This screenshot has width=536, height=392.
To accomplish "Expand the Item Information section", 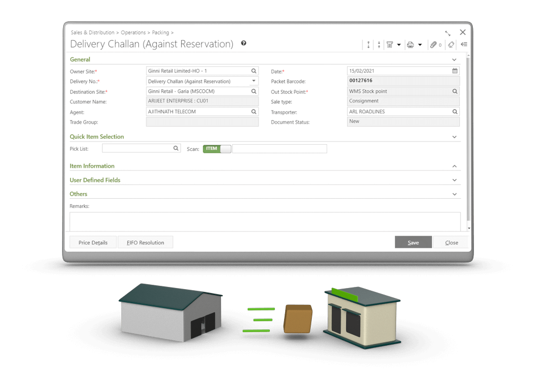I will tap(454, 166).
